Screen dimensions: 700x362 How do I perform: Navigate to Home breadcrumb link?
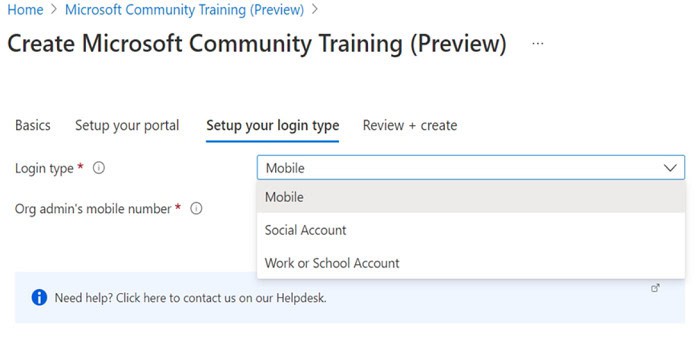(25, 9)
